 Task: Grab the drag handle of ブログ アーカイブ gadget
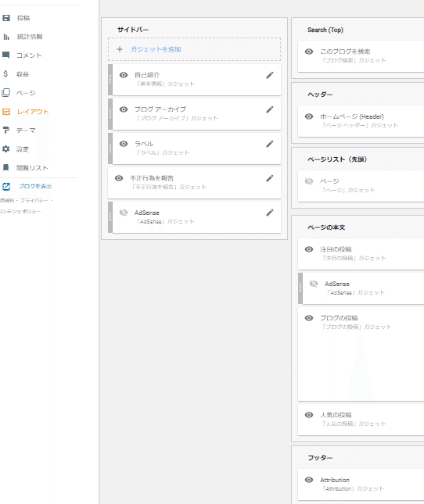pyautogui.click(x=110, y=114)
